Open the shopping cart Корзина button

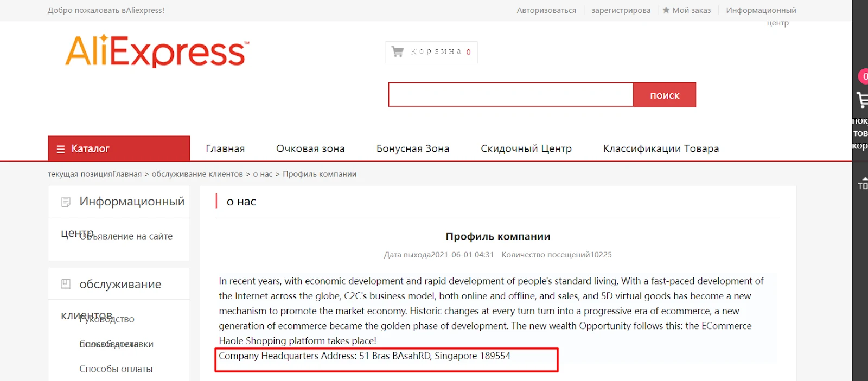(x=431, y=52)
